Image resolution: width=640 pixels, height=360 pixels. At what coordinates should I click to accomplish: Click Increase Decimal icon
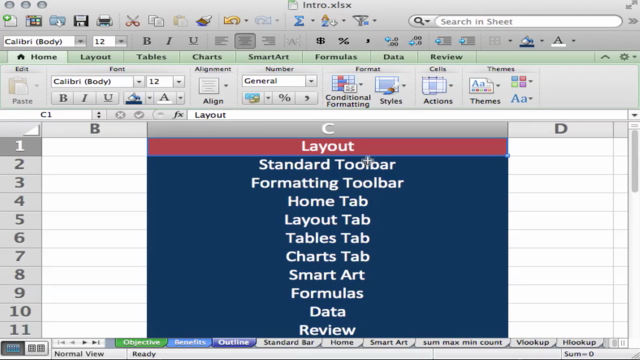click(391, 41)
